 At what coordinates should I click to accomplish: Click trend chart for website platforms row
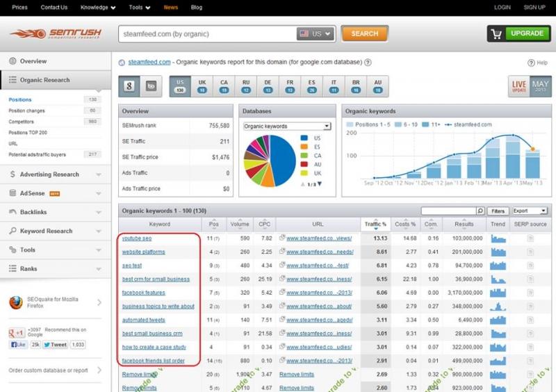tap(498, 252)
